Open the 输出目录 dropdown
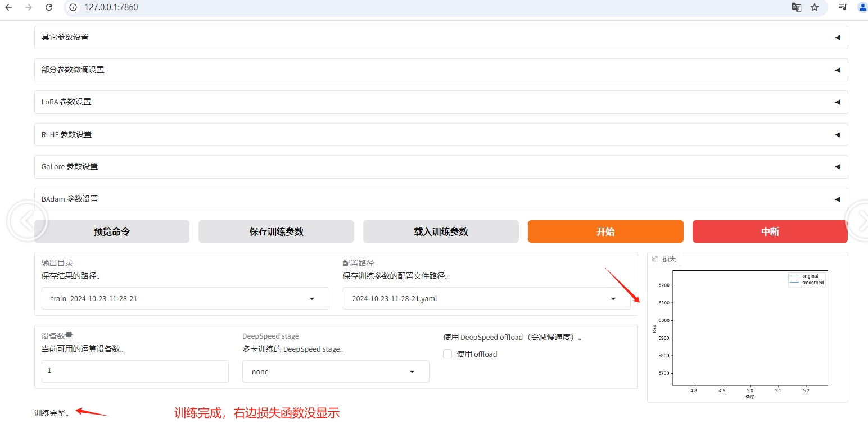The width and height of the screenshot is (868, 432). pos(185,299)
